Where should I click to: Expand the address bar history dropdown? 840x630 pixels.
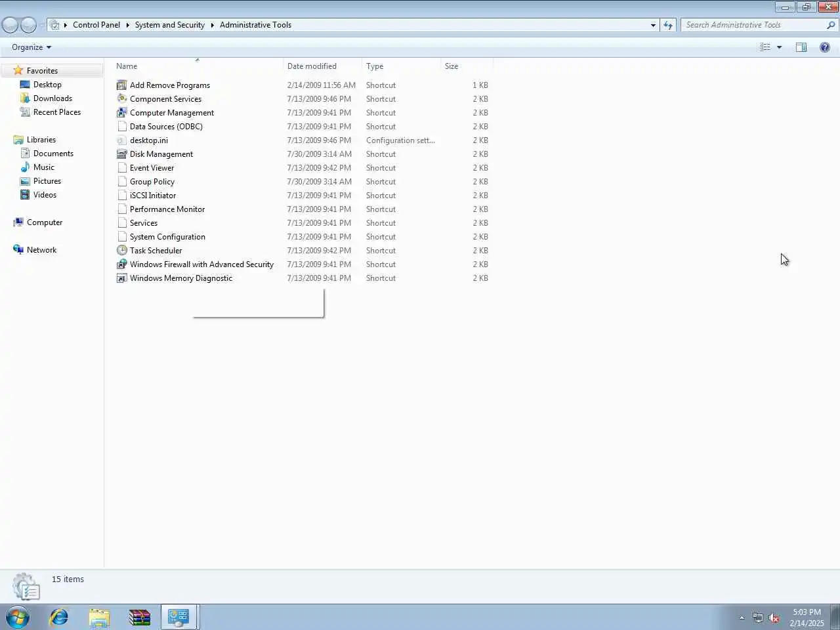click(x=653, y=25)
